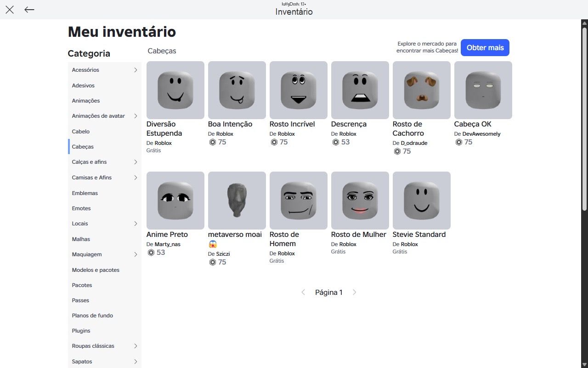Open the Animações category
The width and height of the screenshot is (588, 368).
click(105, 101)
